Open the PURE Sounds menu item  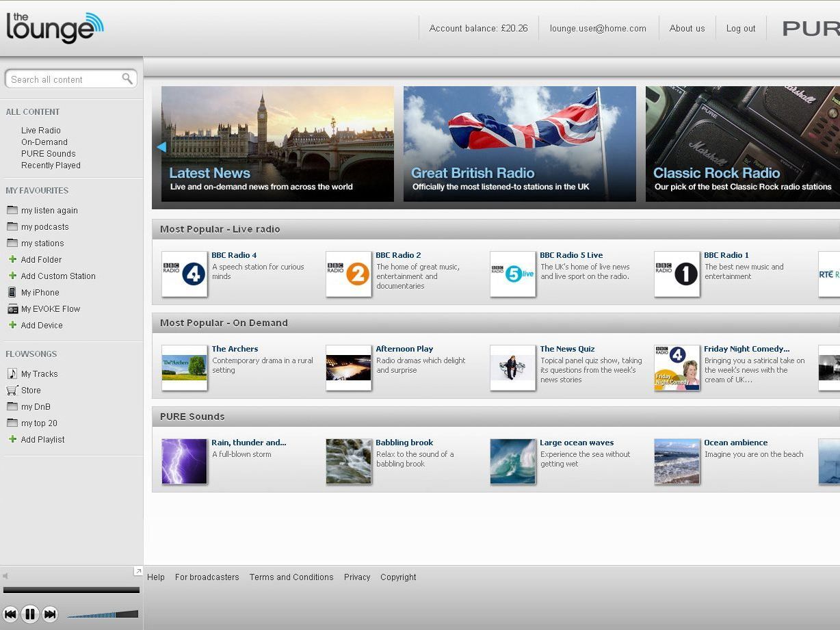click(x=48, y=153)
